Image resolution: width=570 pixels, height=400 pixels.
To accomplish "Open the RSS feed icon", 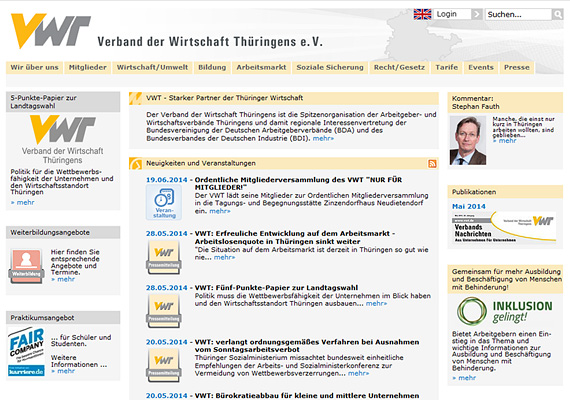I will point(432,164).
